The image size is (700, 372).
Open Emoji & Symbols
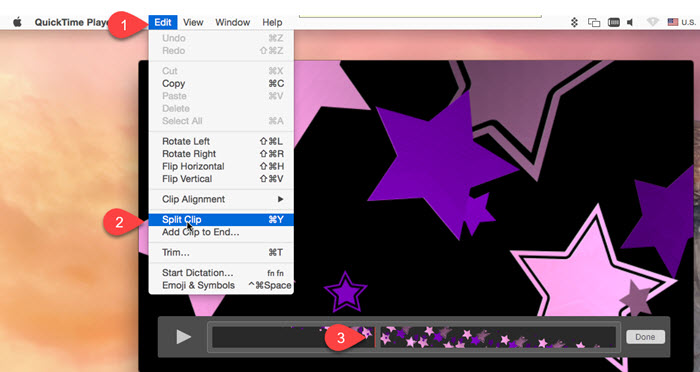pos(221,285)
